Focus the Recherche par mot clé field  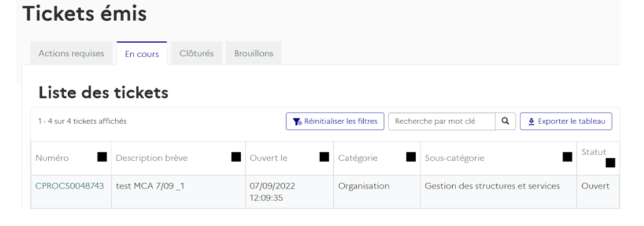pos(442,122)
